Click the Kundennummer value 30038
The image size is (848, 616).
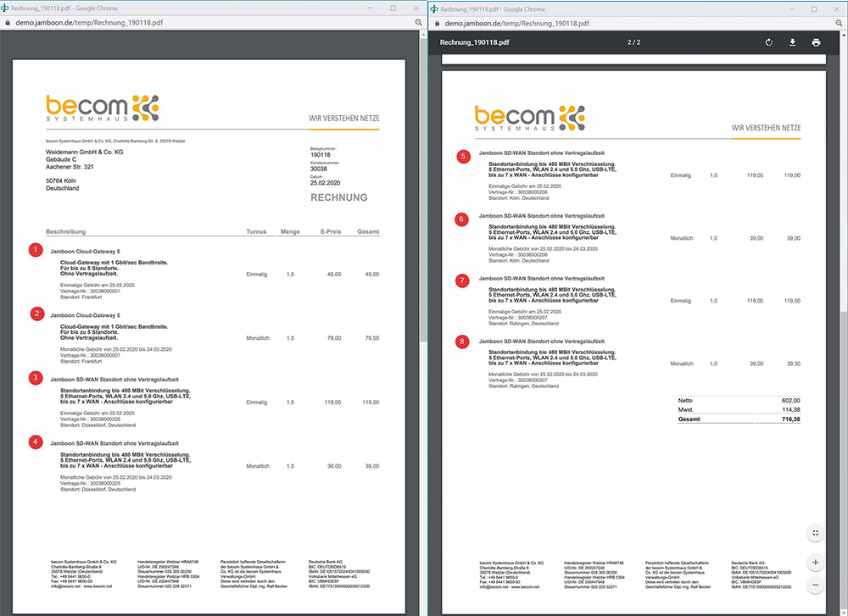(x=319, y=169)
